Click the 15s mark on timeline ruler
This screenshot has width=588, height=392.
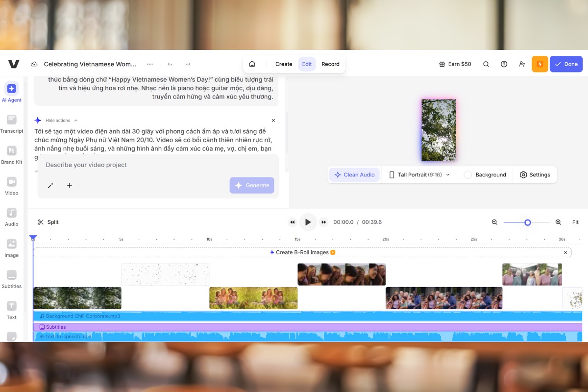[297, 239]
